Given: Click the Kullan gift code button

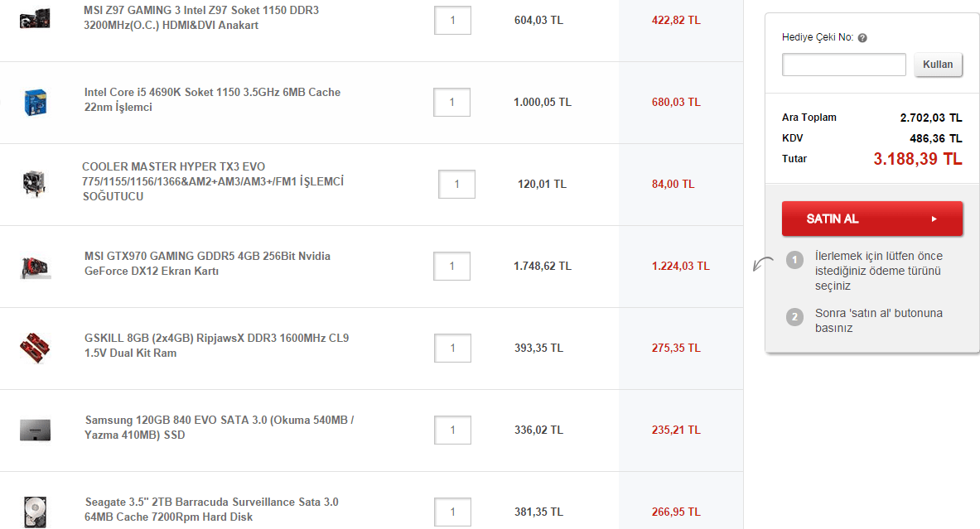Looking at the screenshot, I should [938, 65].
